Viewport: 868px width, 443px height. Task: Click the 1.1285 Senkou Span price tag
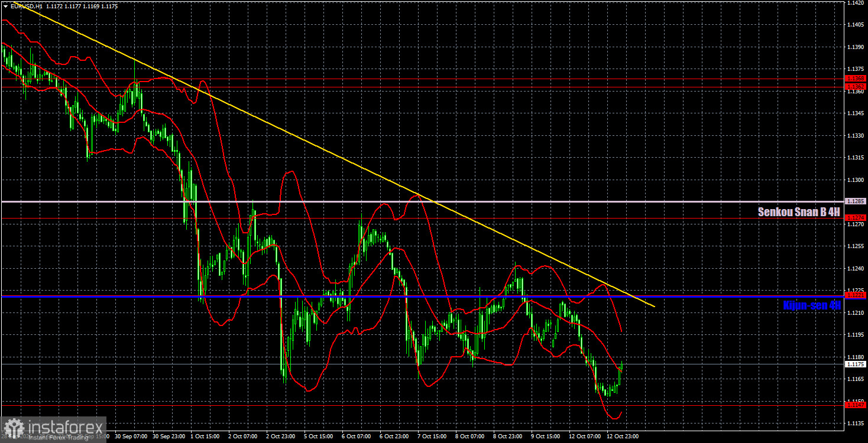click(x=856, y=201)
